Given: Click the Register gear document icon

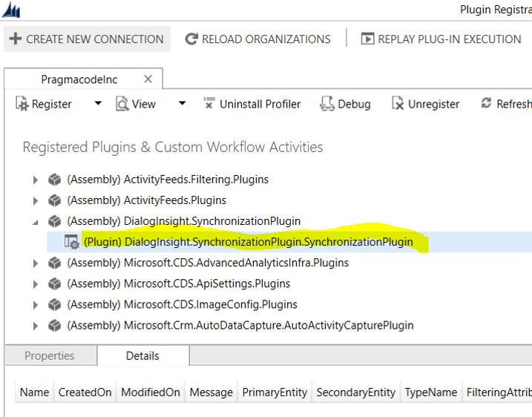Looking at the screenshot, I should click(x=22, y=103).
